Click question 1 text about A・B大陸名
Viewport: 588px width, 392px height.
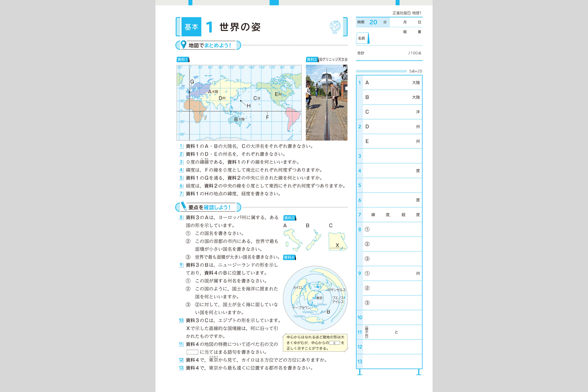pyautogui.click(x=249, y=146)
